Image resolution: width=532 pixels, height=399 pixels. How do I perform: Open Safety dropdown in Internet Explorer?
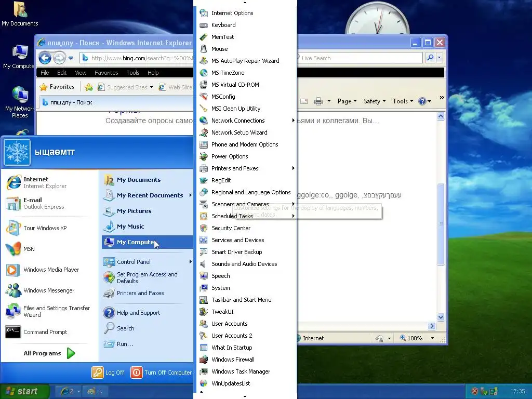click(375, 101)
